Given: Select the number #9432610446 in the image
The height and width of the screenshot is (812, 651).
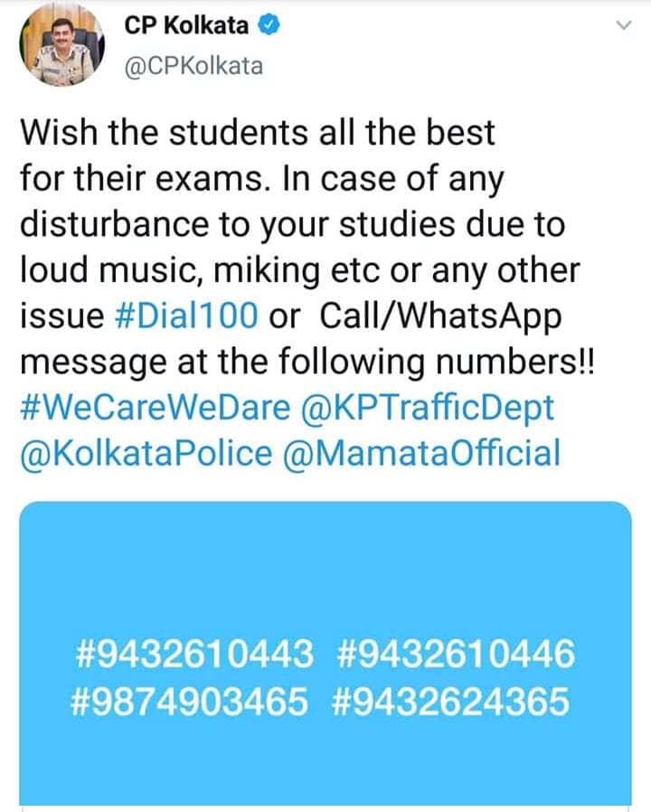Looking at the screenshot, I should [x=456, y=653].
